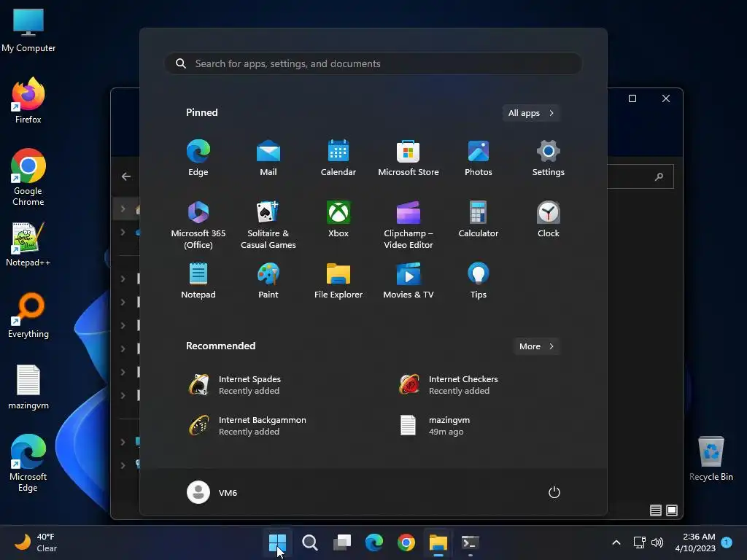
Task: Open Notepad from pinned apps
Action: (198, 281)
